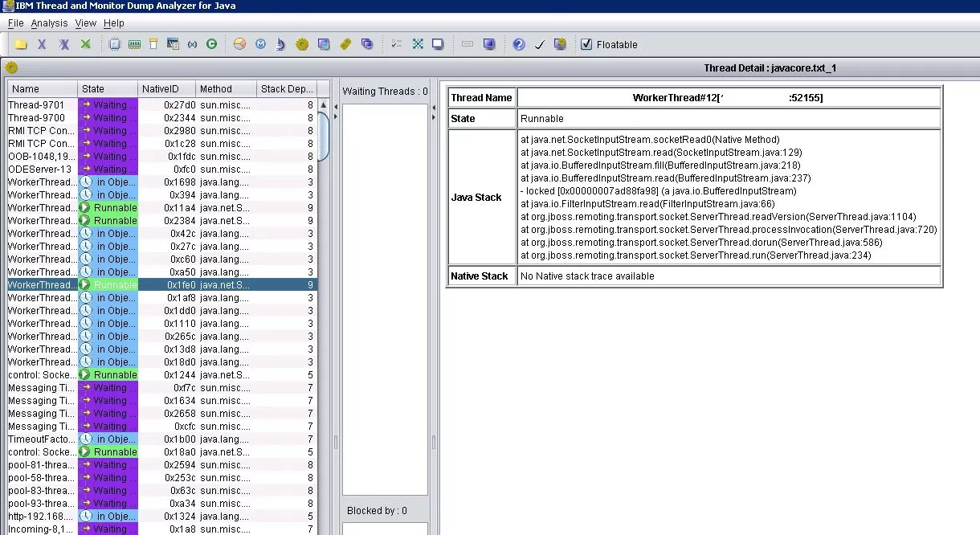The image size is (980, 535).
Task: Click the gear-on-monitor toolbar icon
Action: (x=560, y=44)
